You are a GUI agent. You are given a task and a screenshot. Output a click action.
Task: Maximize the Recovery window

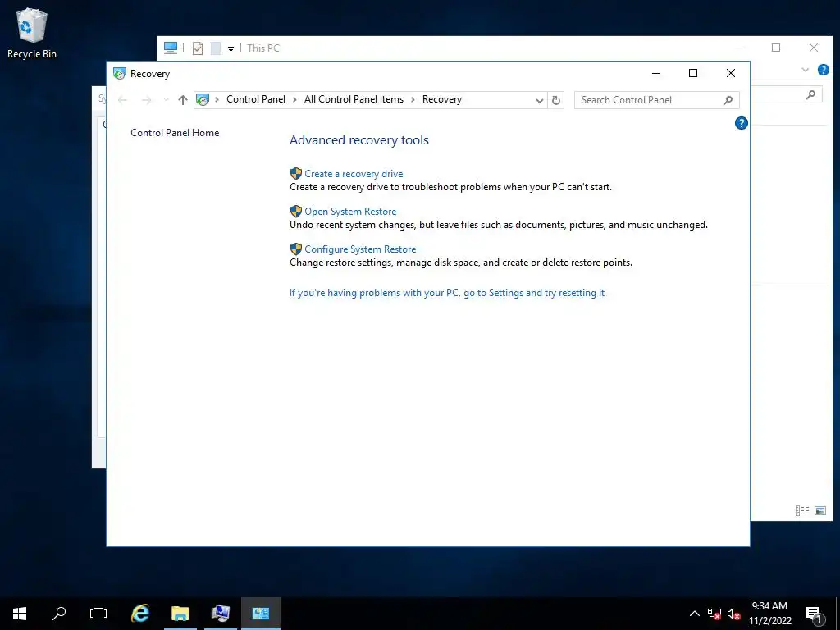693,73
